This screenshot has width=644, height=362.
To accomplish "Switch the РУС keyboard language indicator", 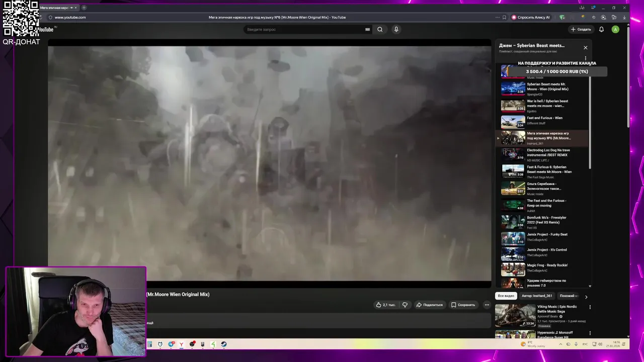I will pyautogui.click(x=585, y=344).
